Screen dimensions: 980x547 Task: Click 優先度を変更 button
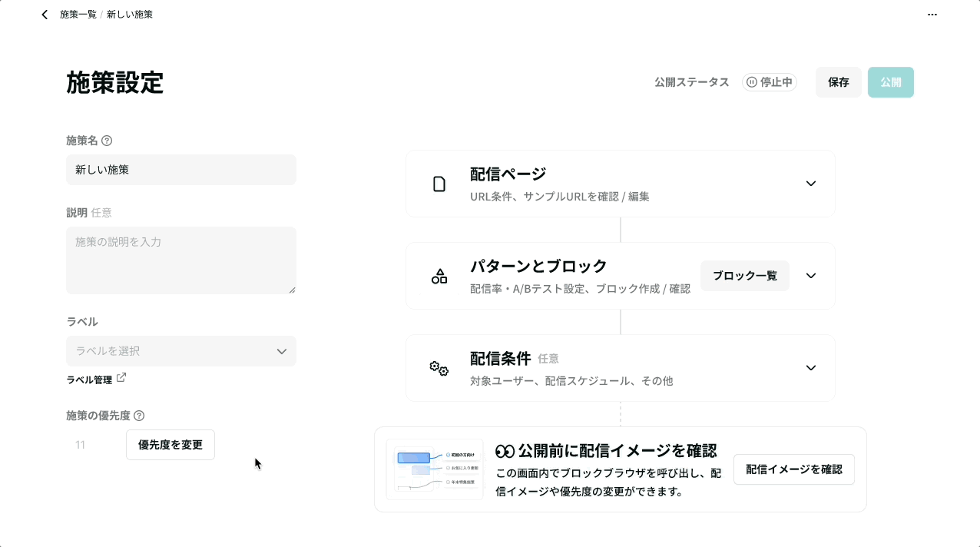pyautogui.click(x=171, y=445)
